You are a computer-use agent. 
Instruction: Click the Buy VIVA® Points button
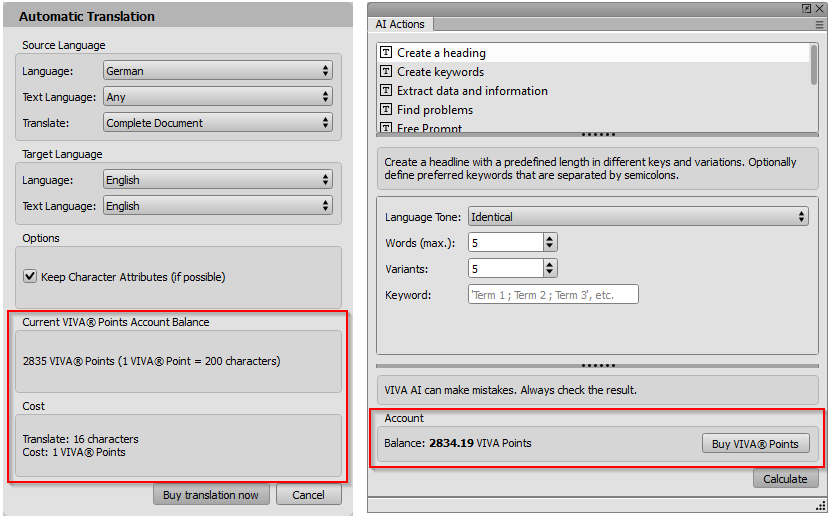(x=755, y=444)
